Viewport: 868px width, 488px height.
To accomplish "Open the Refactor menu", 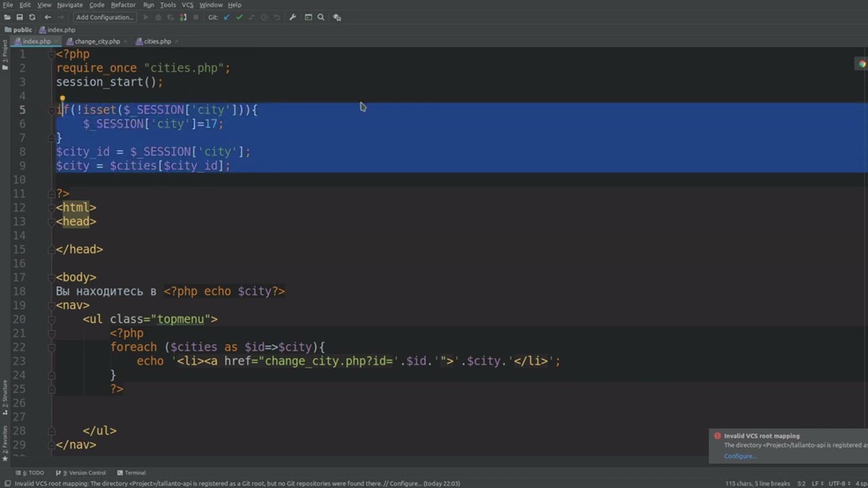I will pyautogui.click(x=123, y=5).
